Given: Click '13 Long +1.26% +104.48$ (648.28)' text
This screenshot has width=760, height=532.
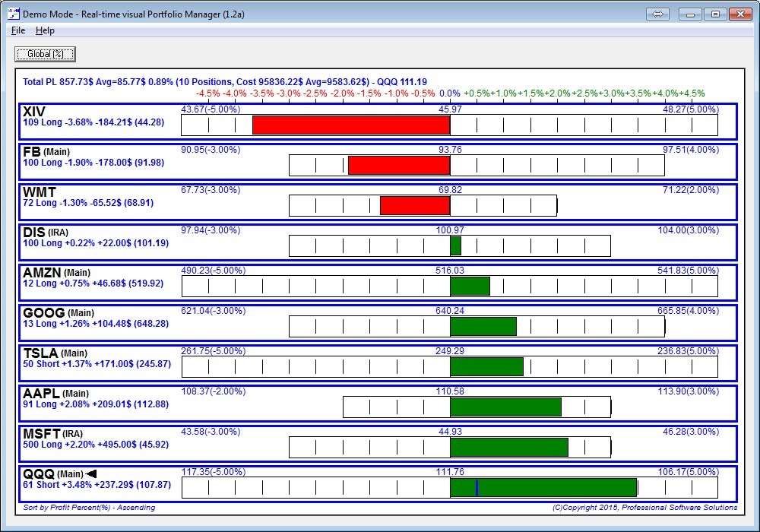Looking at the screenshot, I should (x=96, y=323).
